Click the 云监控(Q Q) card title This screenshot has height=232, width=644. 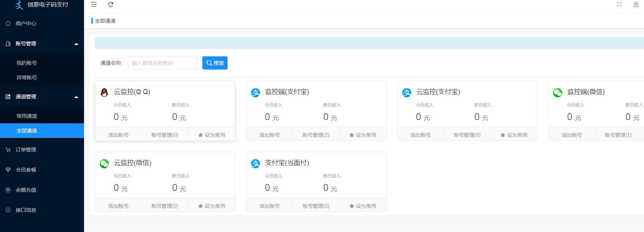tap(132, 92)
